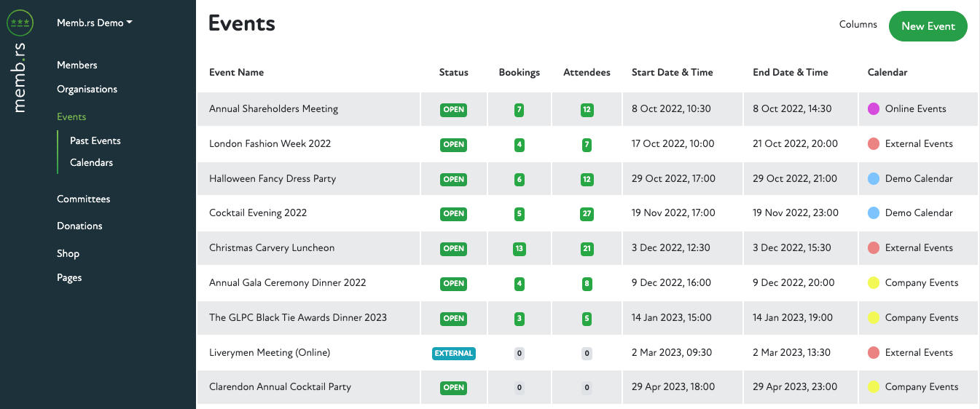
Task: Click the blue calendar dot for Halloween Fancy Dress Party
Action: pos(874,179)
